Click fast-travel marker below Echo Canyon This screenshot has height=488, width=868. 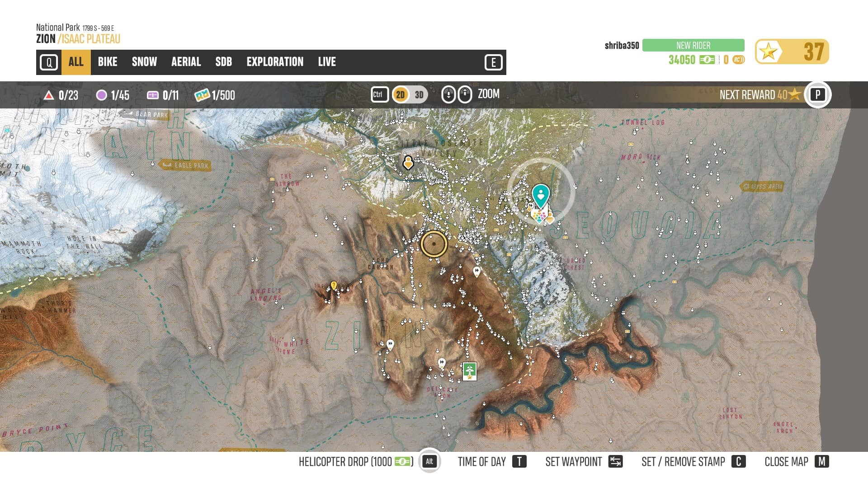(x=476, y=271)
